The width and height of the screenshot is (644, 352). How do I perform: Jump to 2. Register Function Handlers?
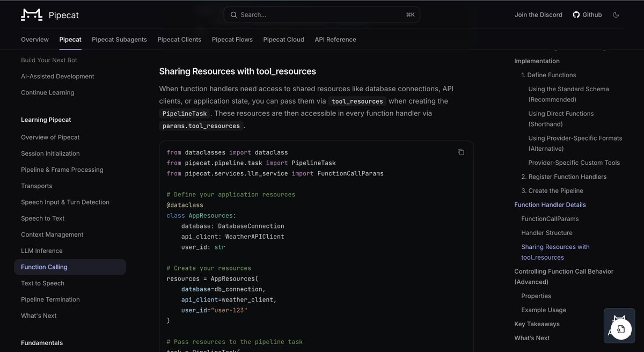tap(563, 177)
